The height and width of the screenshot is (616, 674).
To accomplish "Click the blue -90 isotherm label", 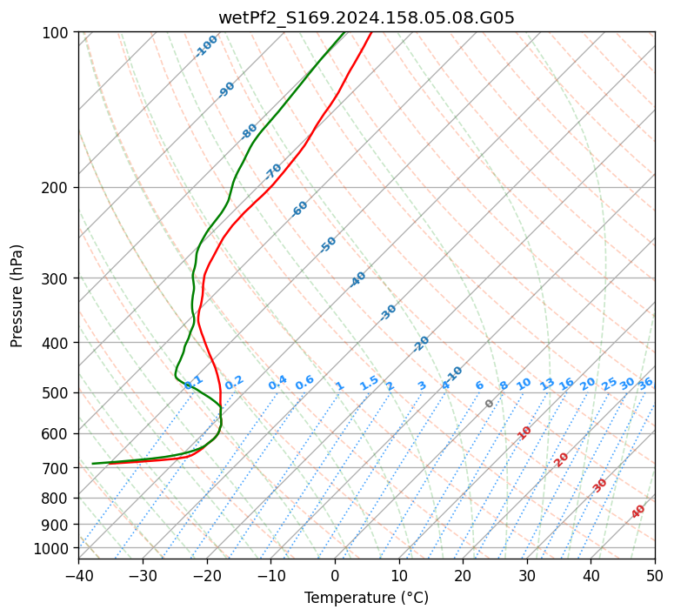I will pyautogui.click(x=225, y=90).
